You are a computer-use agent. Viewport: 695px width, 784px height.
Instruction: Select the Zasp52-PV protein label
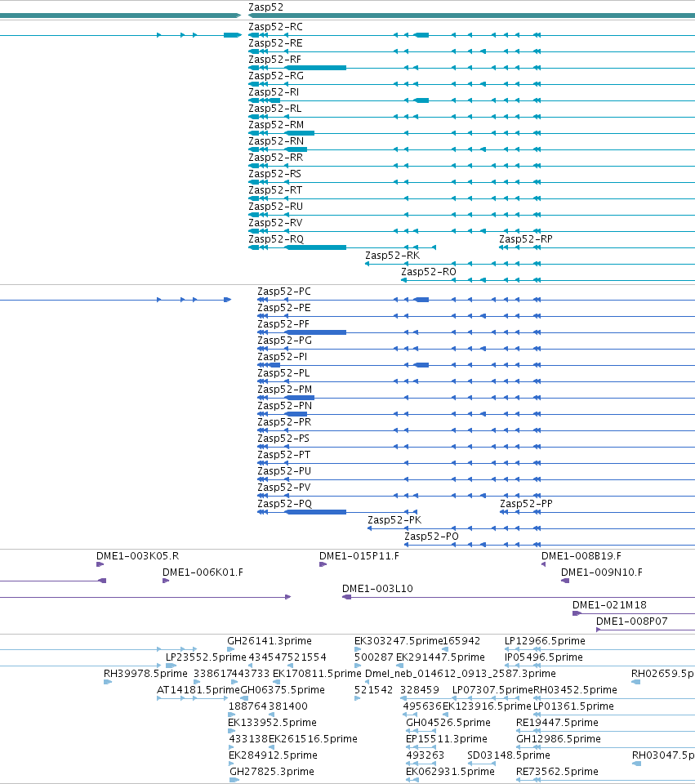284,488
